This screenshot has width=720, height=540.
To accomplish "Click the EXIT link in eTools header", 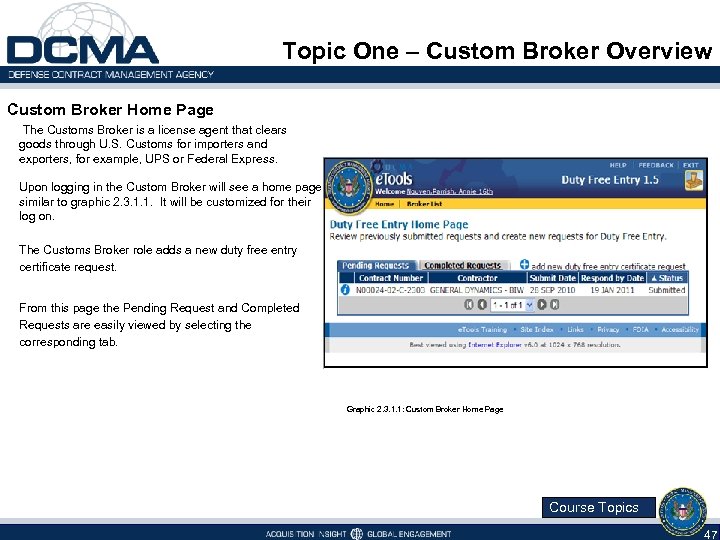I will (690, 165).
